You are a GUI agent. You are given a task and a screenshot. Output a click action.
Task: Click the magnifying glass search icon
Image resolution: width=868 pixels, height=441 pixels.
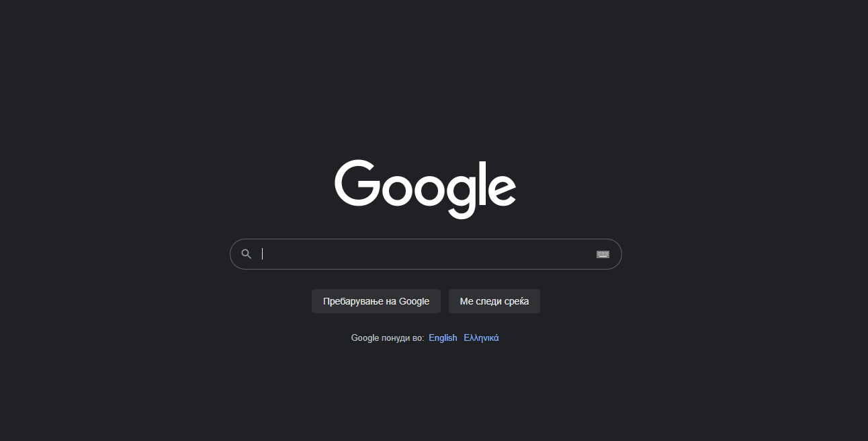[x=247, y=254]
